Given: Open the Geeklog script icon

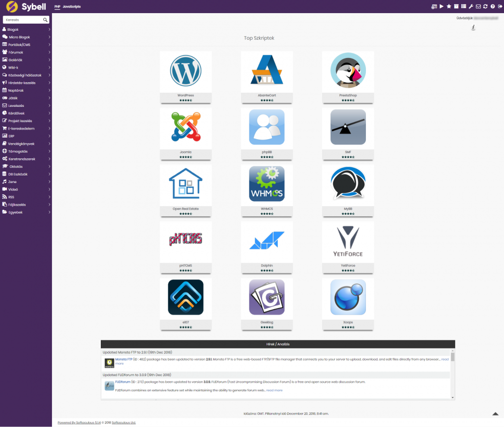Looking at the screenshot, I should [x=267, y=297].
